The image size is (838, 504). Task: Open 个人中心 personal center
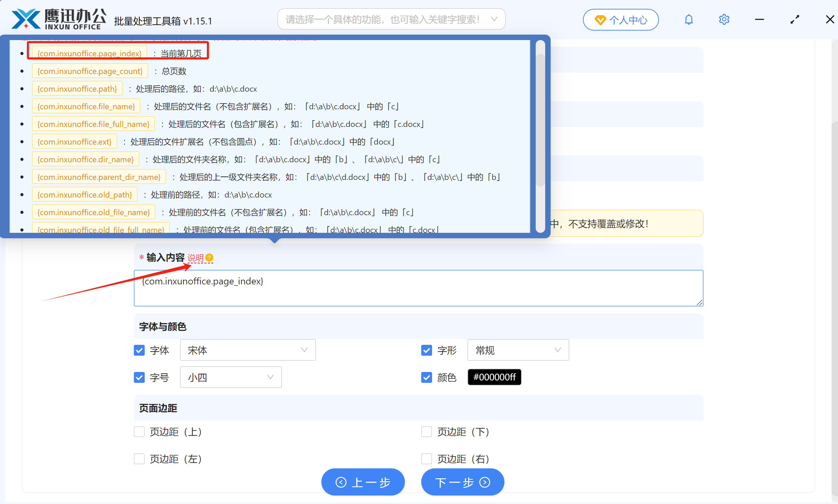(621, 20)
